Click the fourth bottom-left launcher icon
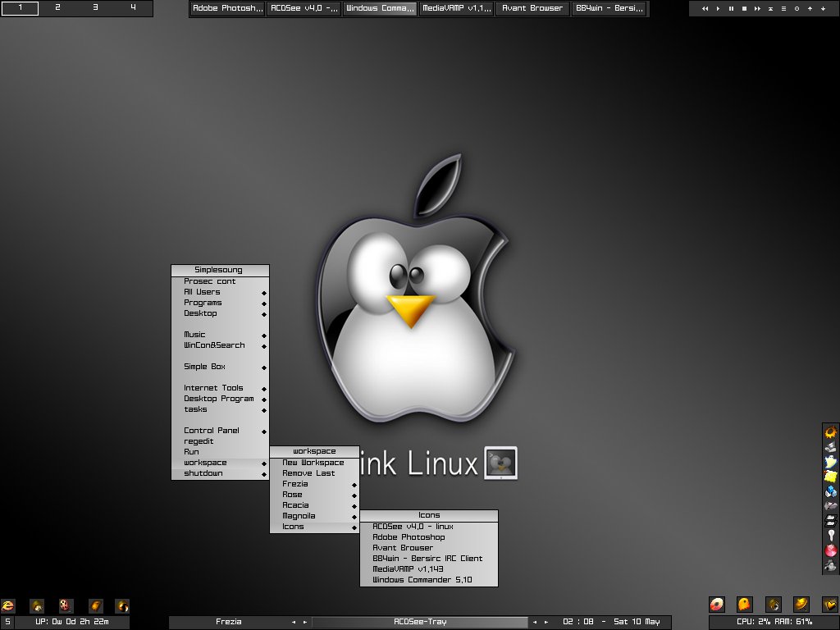Screen dimensions: 840x630 [x=95, y=606]
